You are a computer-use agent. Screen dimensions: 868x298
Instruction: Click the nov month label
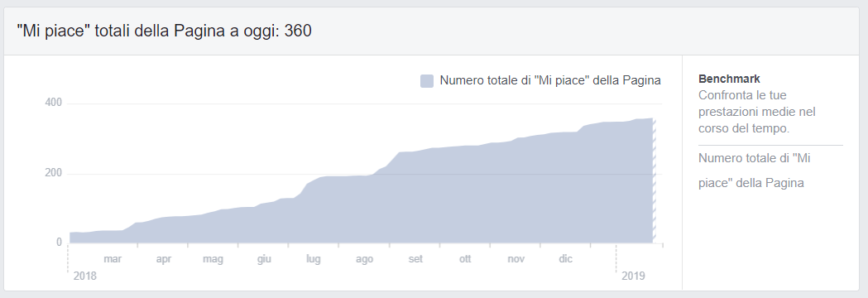516,258
